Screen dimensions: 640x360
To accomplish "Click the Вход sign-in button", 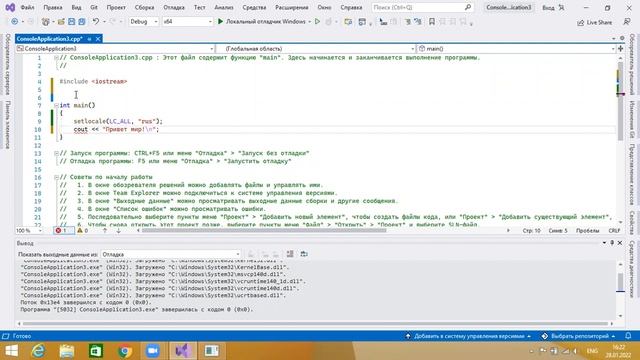I will pos(553,8).
